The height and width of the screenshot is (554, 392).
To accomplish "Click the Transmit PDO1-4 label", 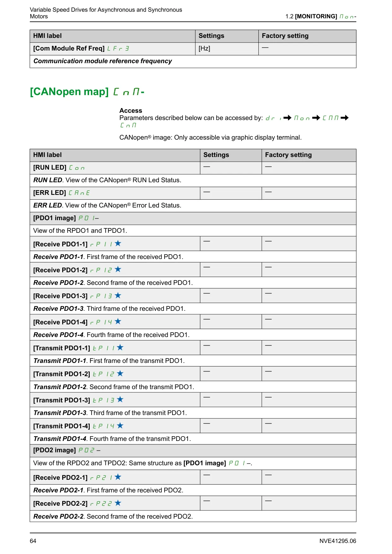I will tap(62, 426).
